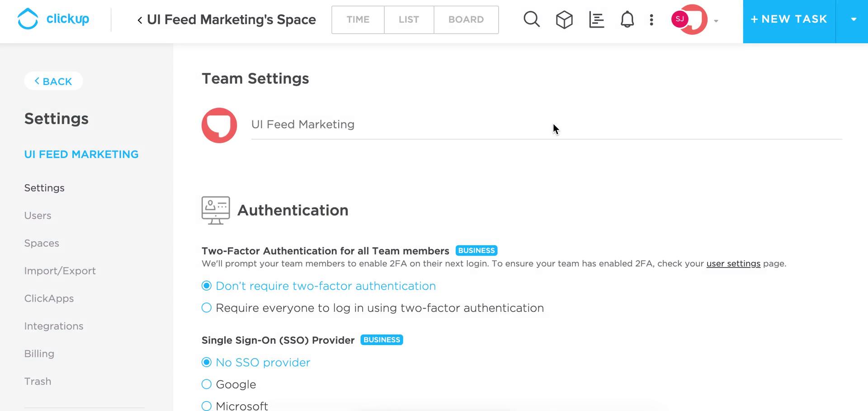Image resolution: width=868 pixels, height=411 pixels.
Task: Click the team logo beside the name field
Action: tap(219, 125)
